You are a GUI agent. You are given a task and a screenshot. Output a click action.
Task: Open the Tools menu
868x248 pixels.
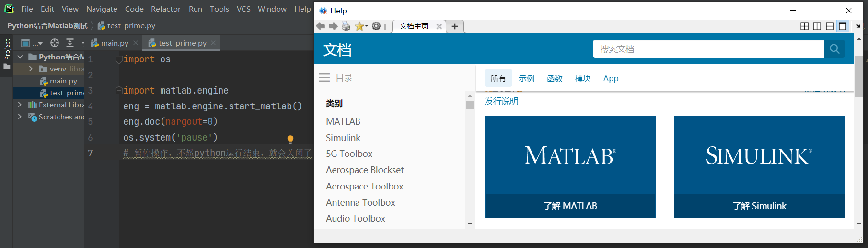220,9
